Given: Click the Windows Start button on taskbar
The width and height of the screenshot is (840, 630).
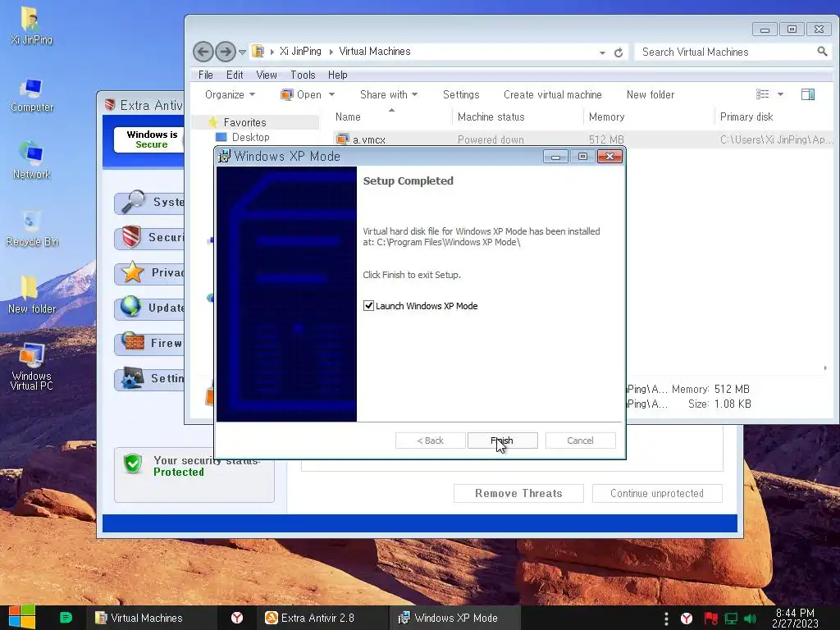Looking at the screenshot, I should (x=21, y=618).
